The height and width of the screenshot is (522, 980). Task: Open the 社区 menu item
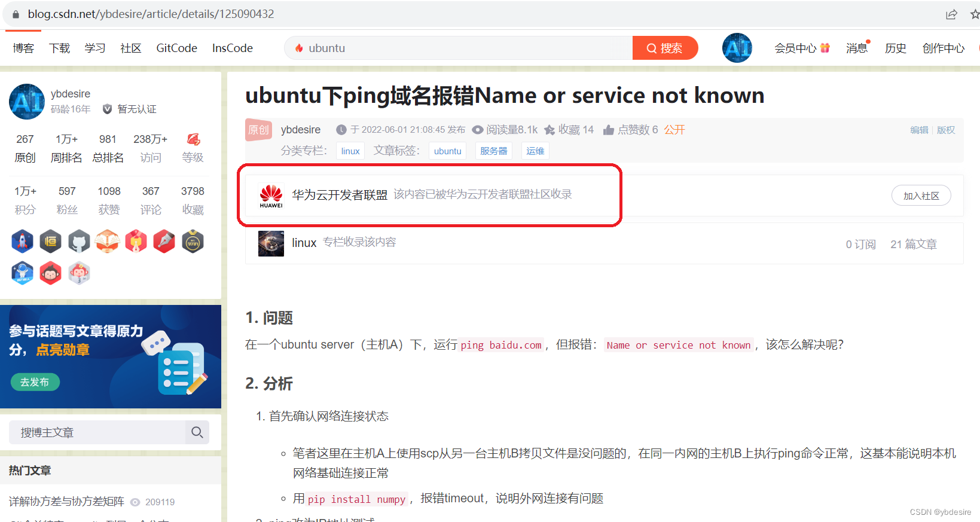[x=131, y=48]
